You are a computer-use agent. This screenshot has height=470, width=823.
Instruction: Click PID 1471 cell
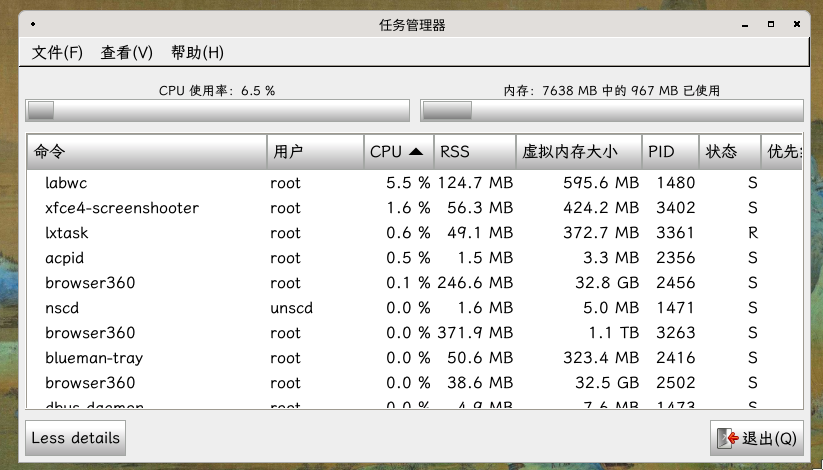676,308
